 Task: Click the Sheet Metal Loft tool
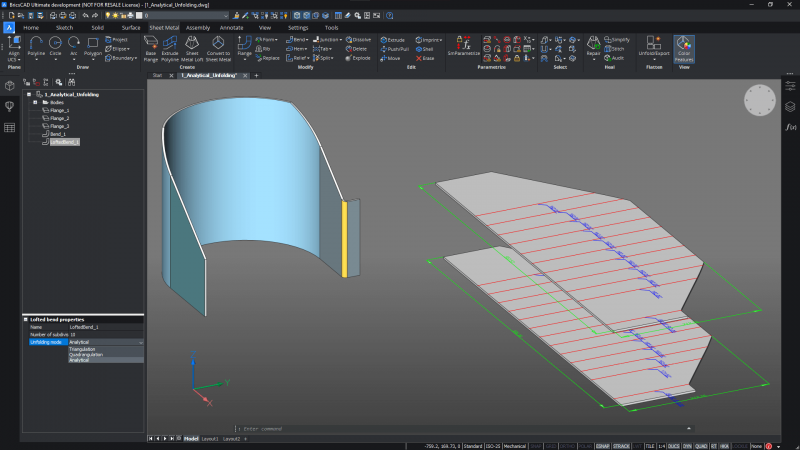point(191,47)
